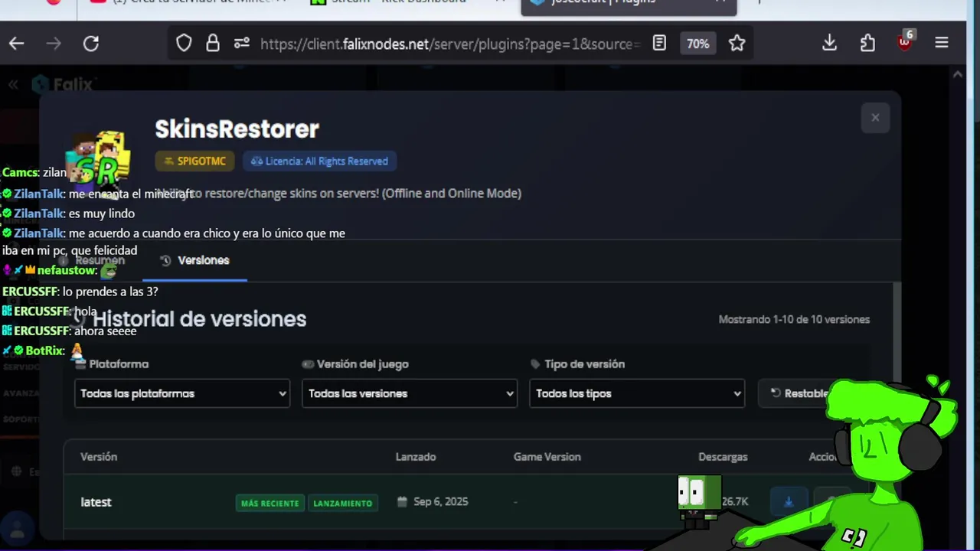This screenshot has width=980, height=551.
Task: Click the 'latest' version row name
Action: 96,502
